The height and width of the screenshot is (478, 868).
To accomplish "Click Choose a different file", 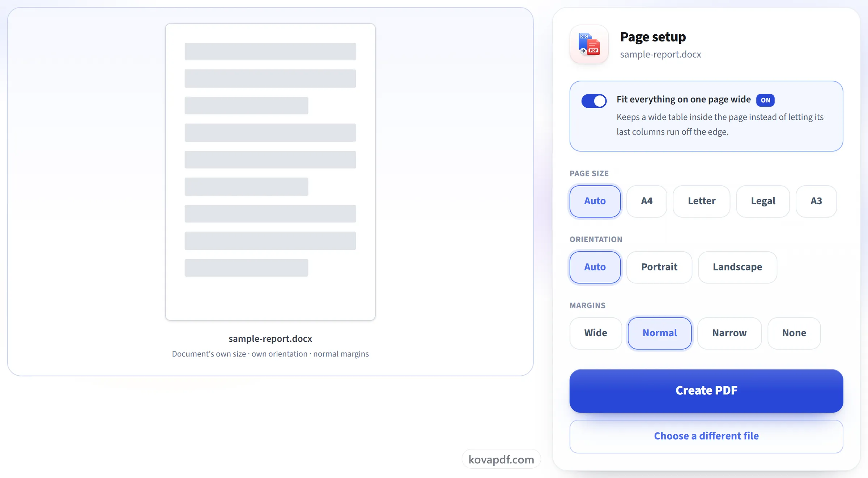I will pyautogui.click(x=706, y=436).
